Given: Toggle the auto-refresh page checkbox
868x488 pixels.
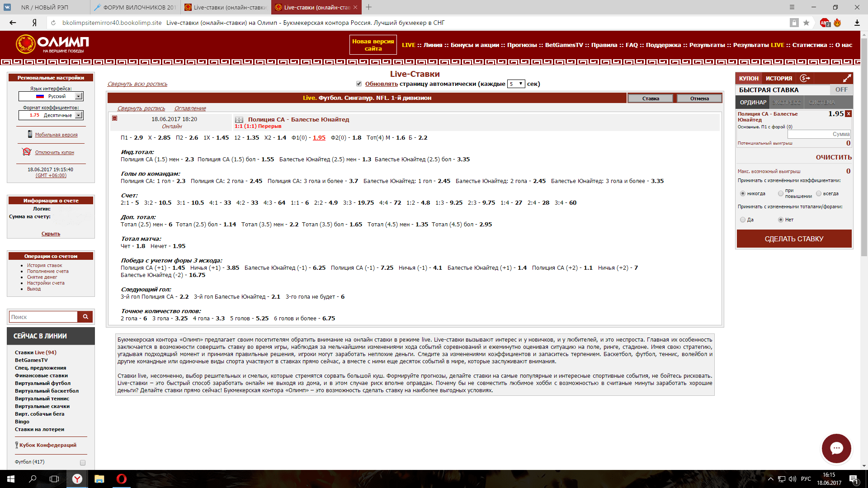Looking at the screenshot, I should (x=359, y=84).
